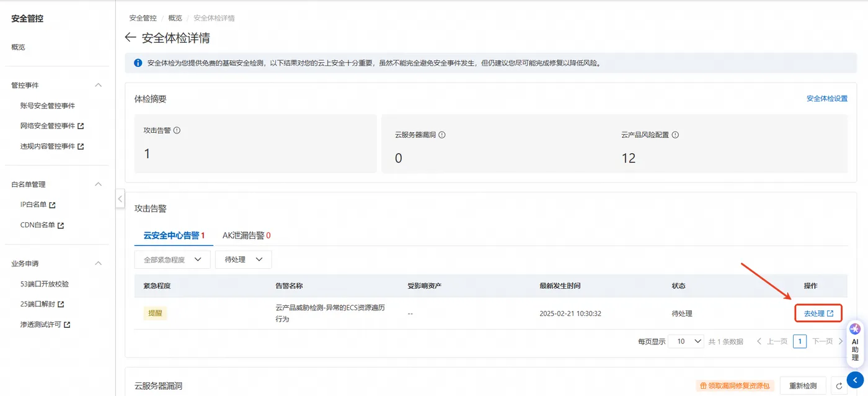
Task: Click the 告警名称 column header
Action: point(289,286)
